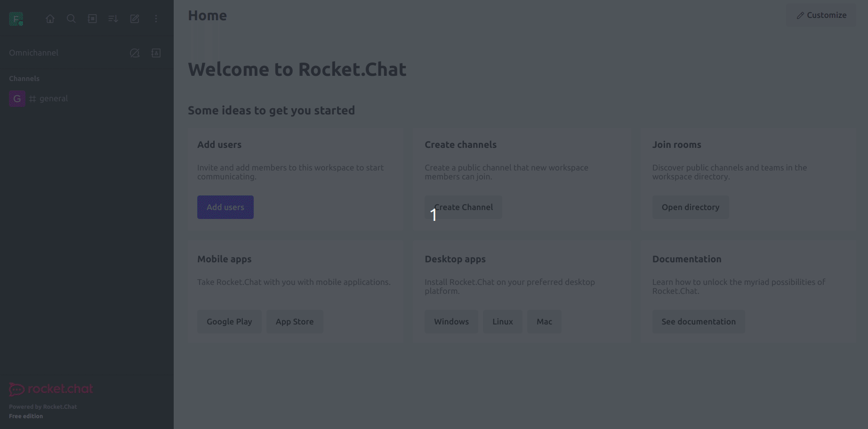Click the Customize button
The height and width of the screenshot is (429, 868).
click(821, 15)
